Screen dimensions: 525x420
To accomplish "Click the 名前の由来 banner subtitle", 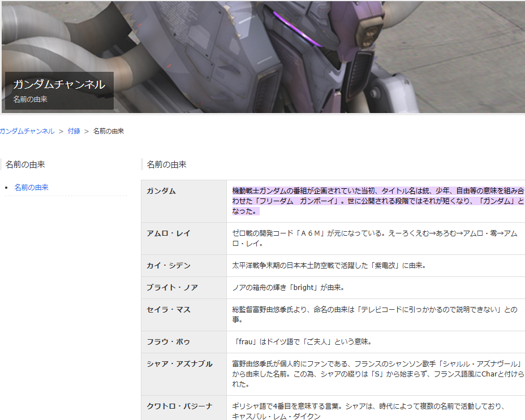I will [x=30, y=99].
